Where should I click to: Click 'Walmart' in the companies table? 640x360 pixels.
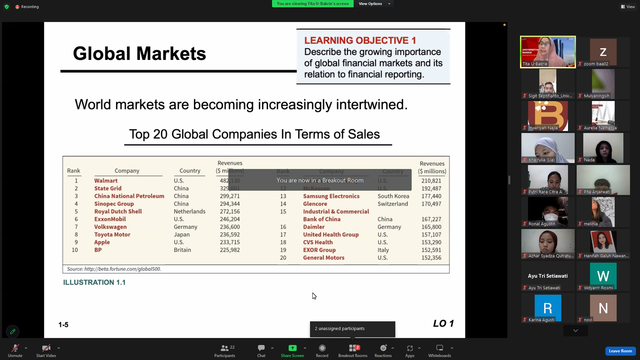point(106,180)
